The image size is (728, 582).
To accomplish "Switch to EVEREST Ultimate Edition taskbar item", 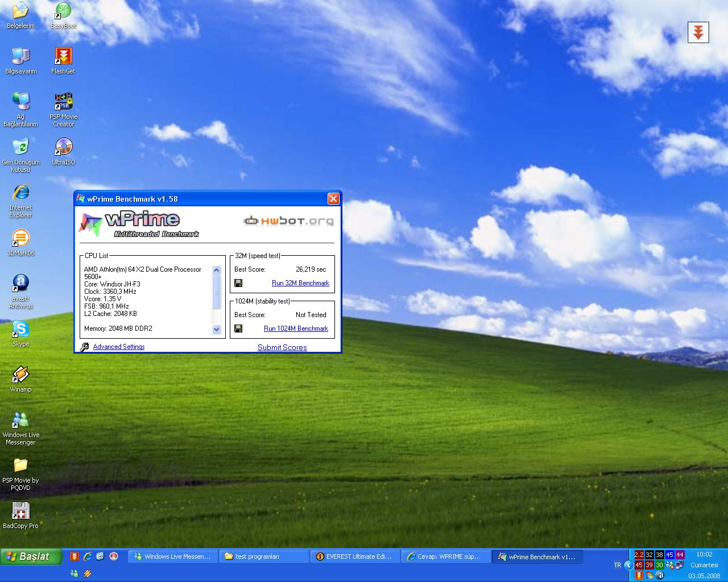I will [355, 556].
